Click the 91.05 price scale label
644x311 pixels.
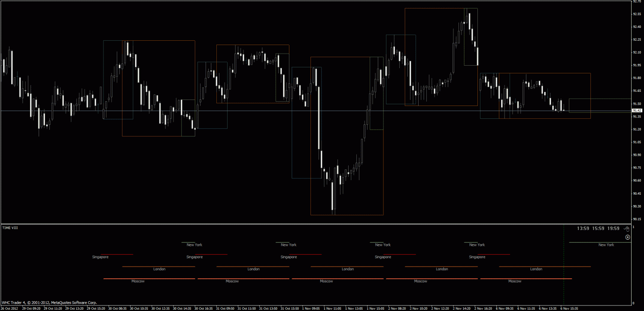(x=638, y=142)
